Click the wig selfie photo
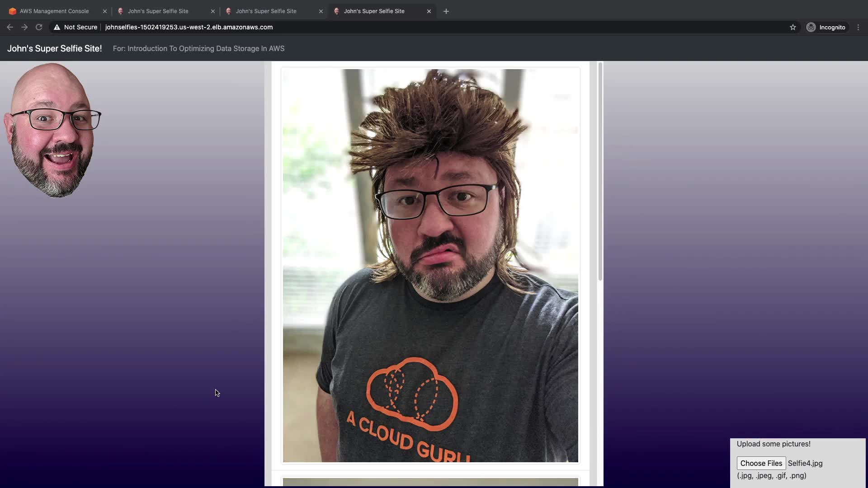The height and width of the screenshot is (488, 868). 430,266
